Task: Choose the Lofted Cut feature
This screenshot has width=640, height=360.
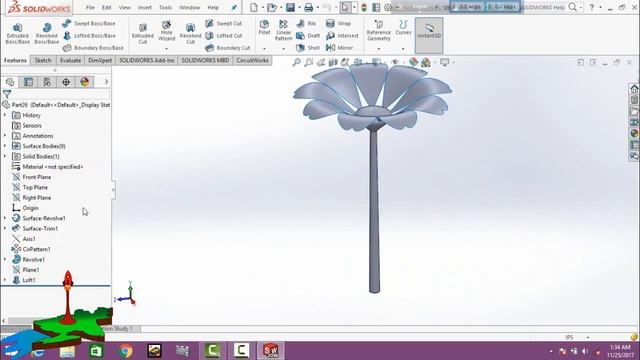Action: tap(224, 36)
